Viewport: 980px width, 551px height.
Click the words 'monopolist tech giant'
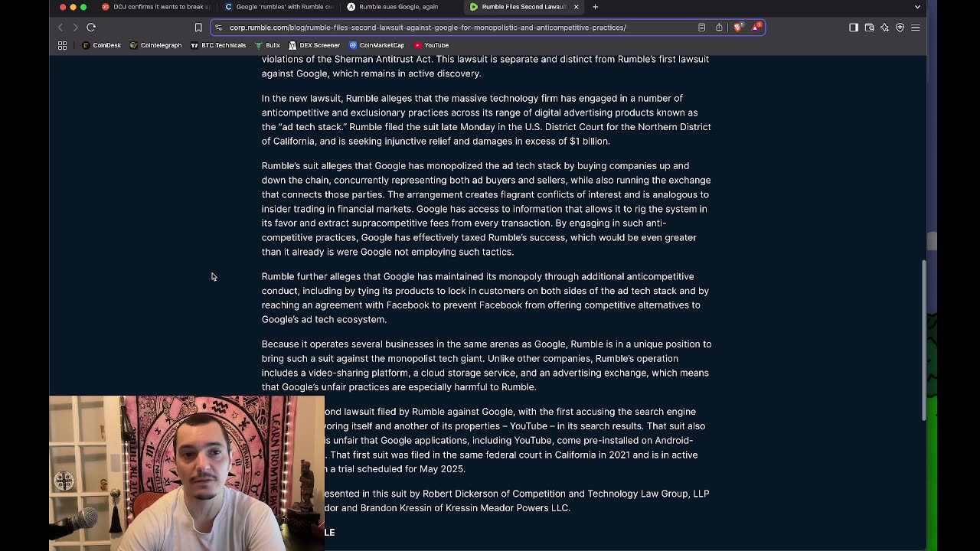coord(438,359)
